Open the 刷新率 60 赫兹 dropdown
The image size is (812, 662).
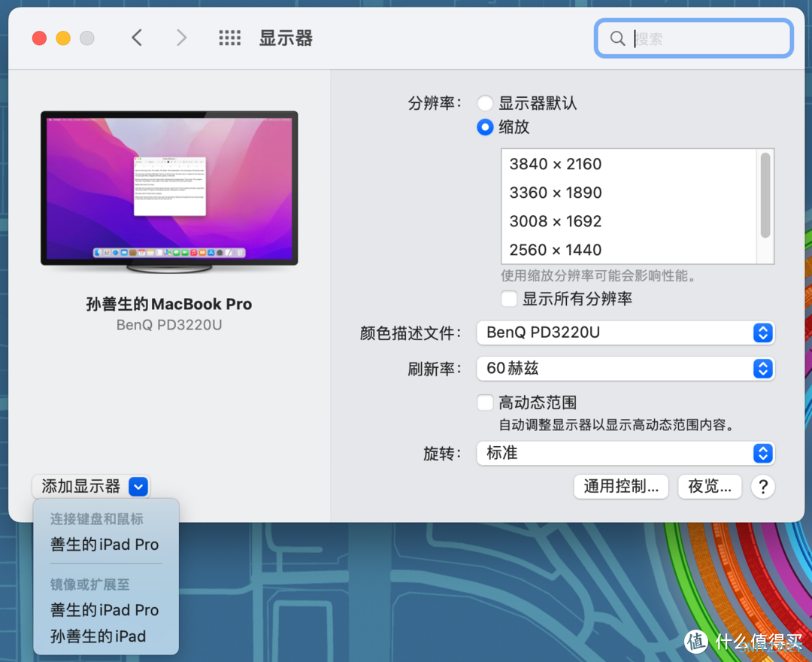[625, 369]
